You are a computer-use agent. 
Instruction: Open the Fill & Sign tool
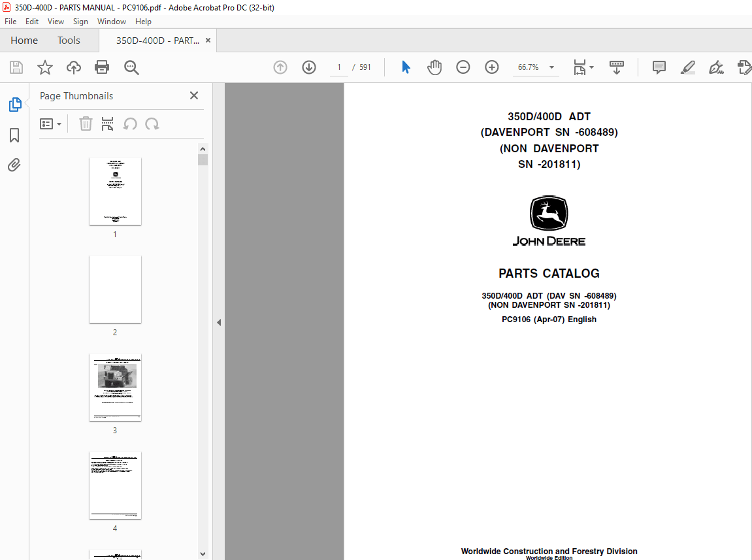point(716,67)
